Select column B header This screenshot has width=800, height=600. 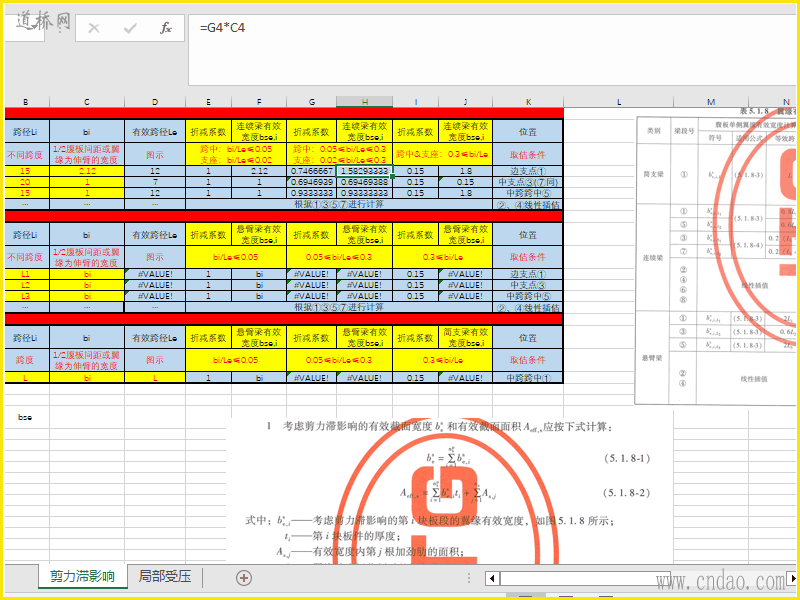(x=26, y=102)
